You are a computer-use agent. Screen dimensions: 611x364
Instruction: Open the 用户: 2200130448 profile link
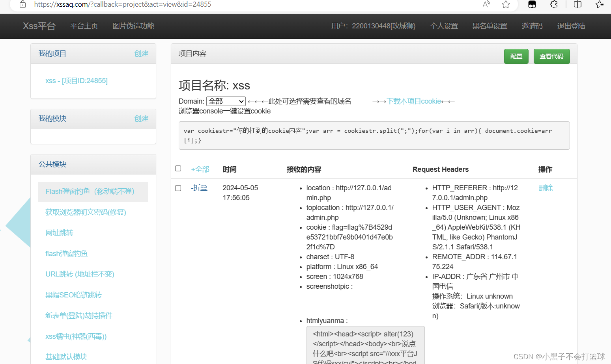373,26
